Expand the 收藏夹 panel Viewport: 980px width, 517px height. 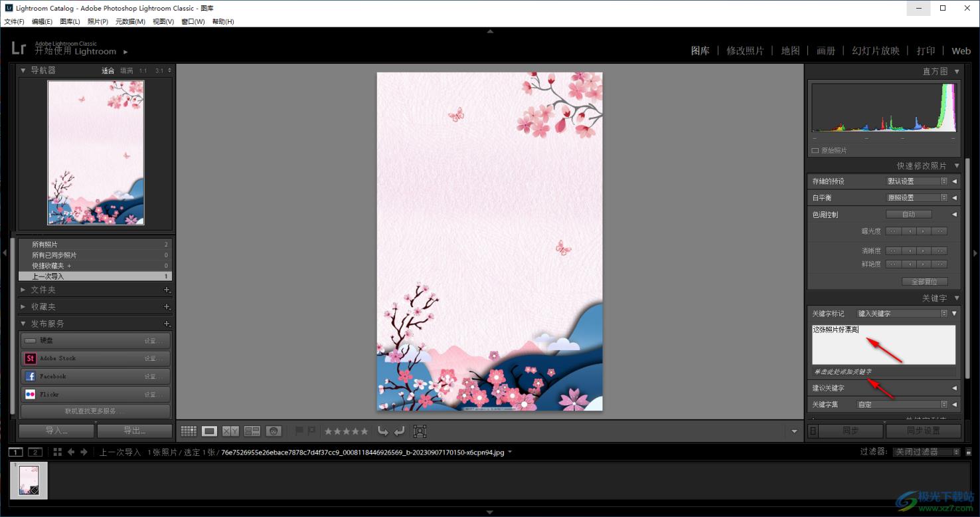pos(24,307)
